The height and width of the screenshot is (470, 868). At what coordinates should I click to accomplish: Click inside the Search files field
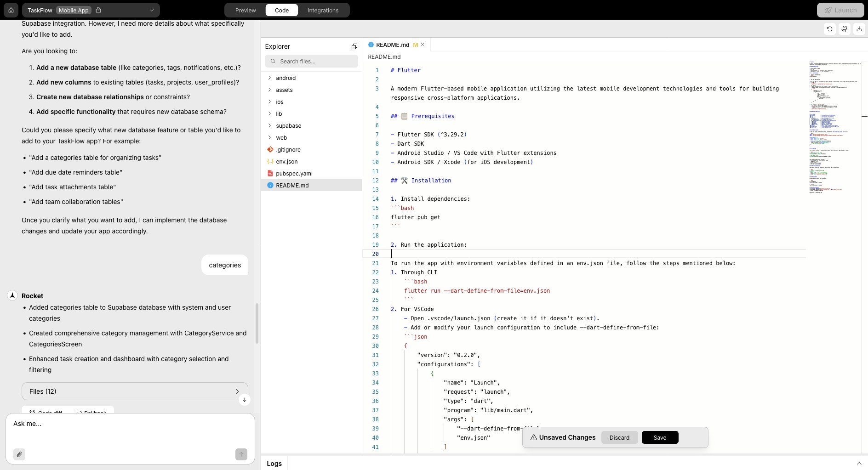coord(311,61)
